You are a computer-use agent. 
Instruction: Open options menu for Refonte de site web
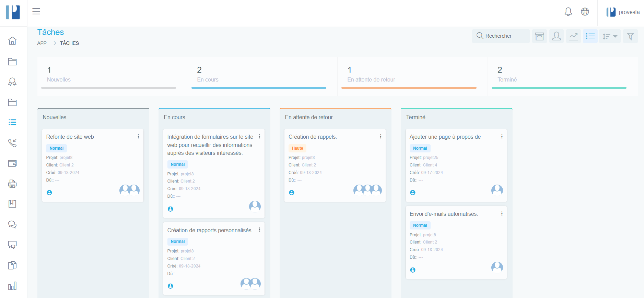(x=138, y=137)
